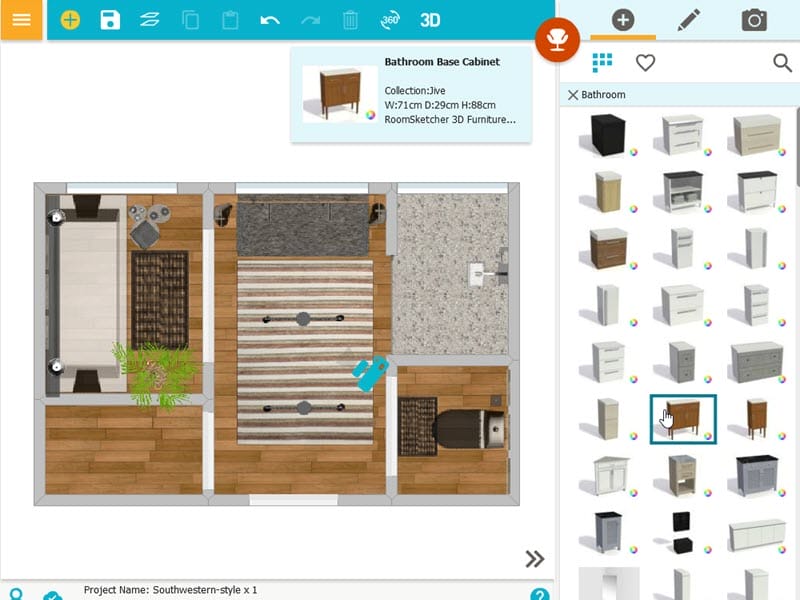Open color options on the selected cabinet thumbnail
Screen dimensions: 800x600
710,435
